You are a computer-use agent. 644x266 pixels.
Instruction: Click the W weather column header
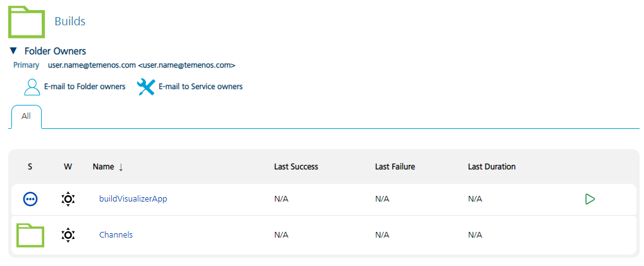(68, 167)
